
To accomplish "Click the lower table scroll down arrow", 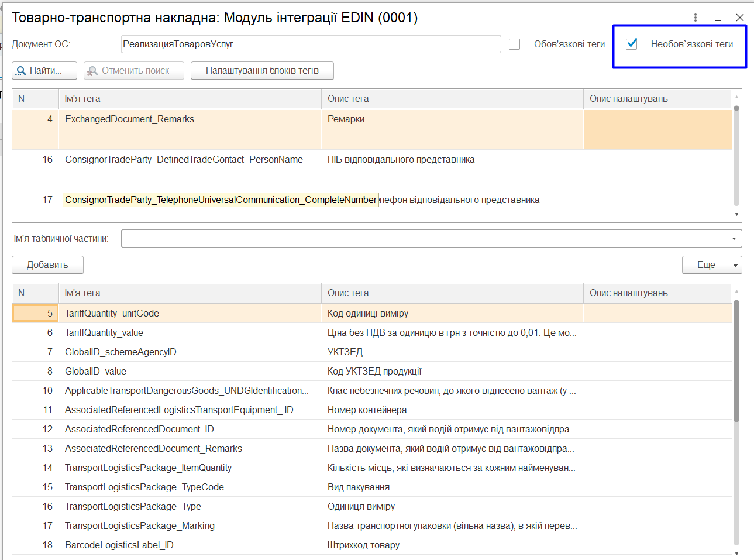I will pos(736,554).
